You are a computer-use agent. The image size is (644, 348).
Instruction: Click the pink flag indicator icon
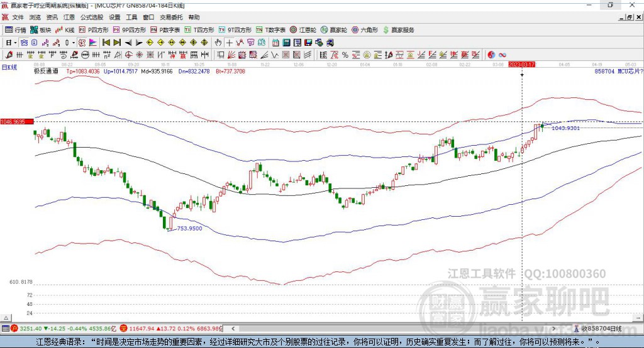pyautogui.click(x=93, y=43)
